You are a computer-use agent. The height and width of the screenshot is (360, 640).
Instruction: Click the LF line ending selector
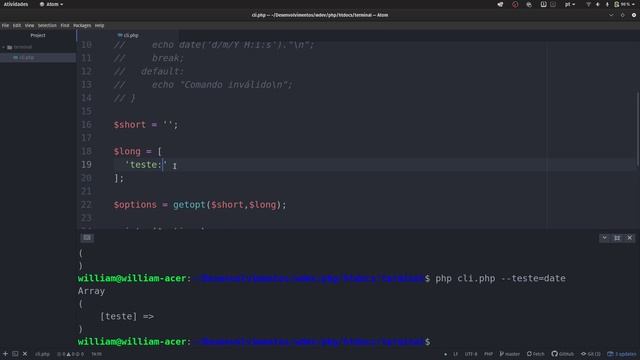tap(456, 354)
